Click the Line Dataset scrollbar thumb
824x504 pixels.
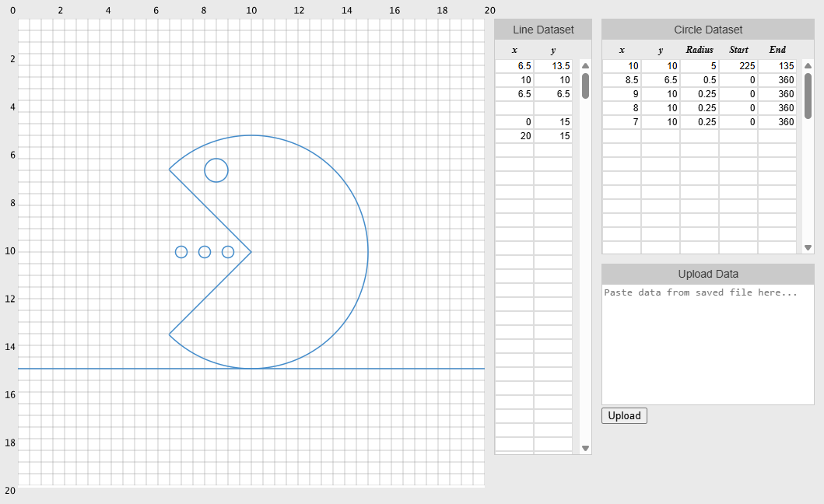point(585,86)
